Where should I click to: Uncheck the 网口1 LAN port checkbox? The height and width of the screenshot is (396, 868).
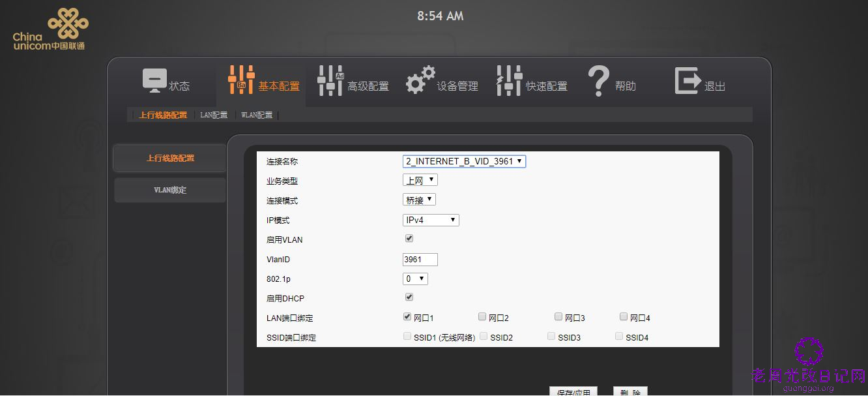[x=407, y=317]
